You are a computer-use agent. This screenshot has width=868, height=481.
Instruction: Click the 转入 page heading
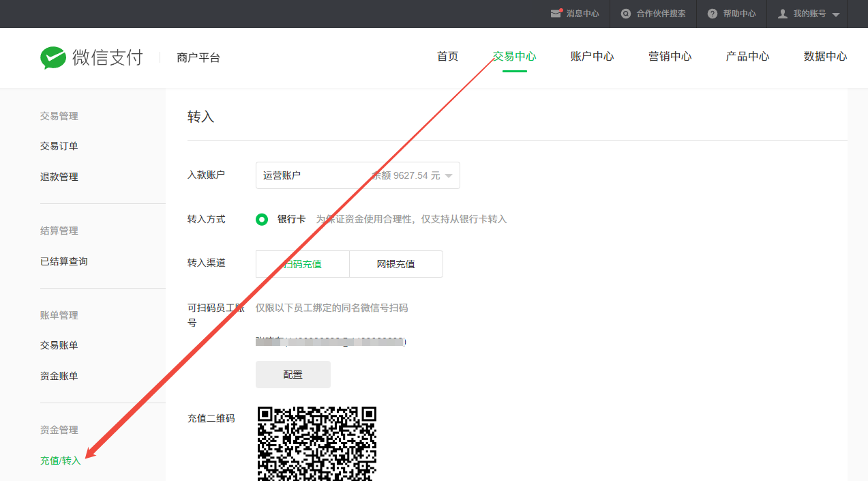[x=201, y=117]
